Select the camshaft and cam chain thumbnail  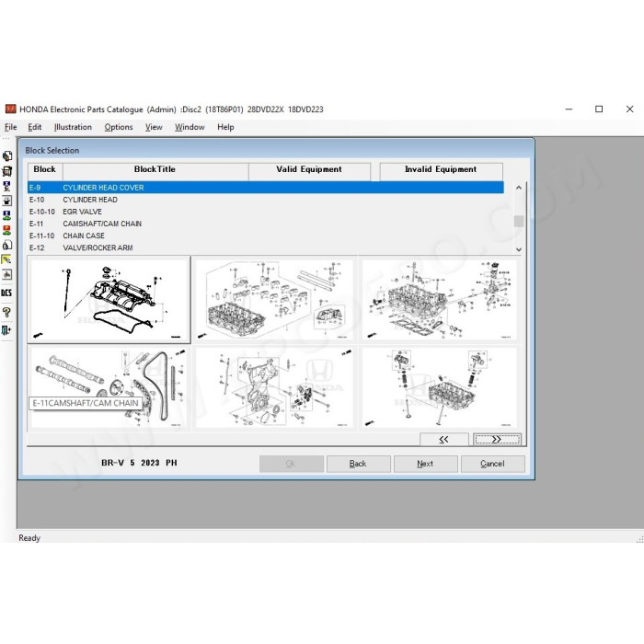[109, 387]
